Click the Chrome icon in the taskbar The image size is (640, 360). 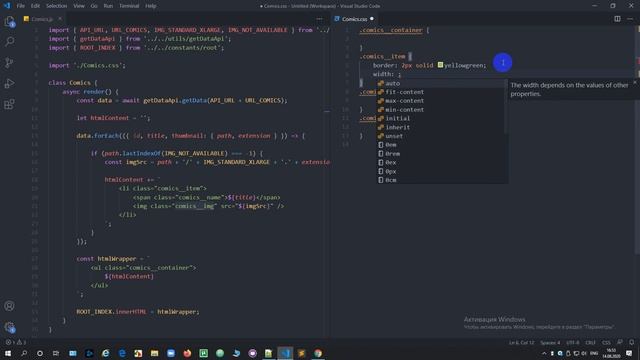point(318,353)
